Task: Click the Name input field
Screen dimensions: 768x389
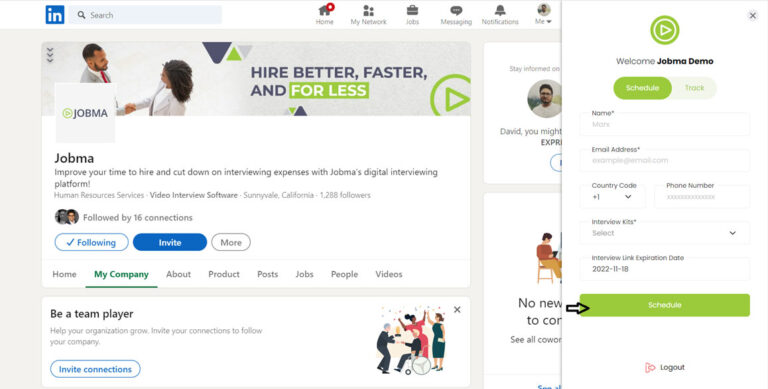Action: (665, 124)
